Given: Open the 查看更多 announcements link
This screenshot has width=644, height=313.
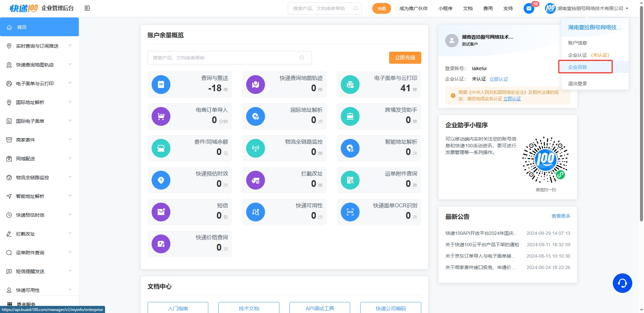Looking at the screenshot, I should point(560,216).
